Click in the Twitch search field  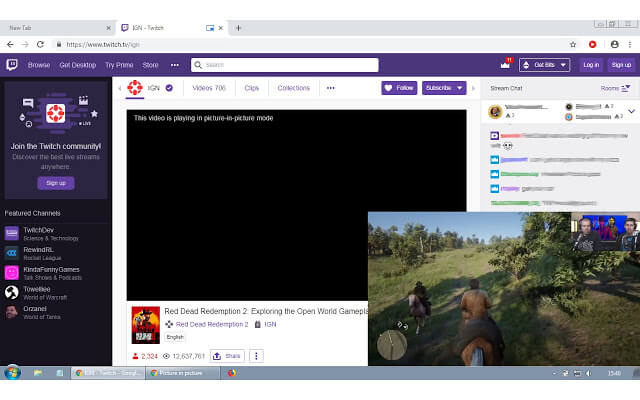pos(285,65)
